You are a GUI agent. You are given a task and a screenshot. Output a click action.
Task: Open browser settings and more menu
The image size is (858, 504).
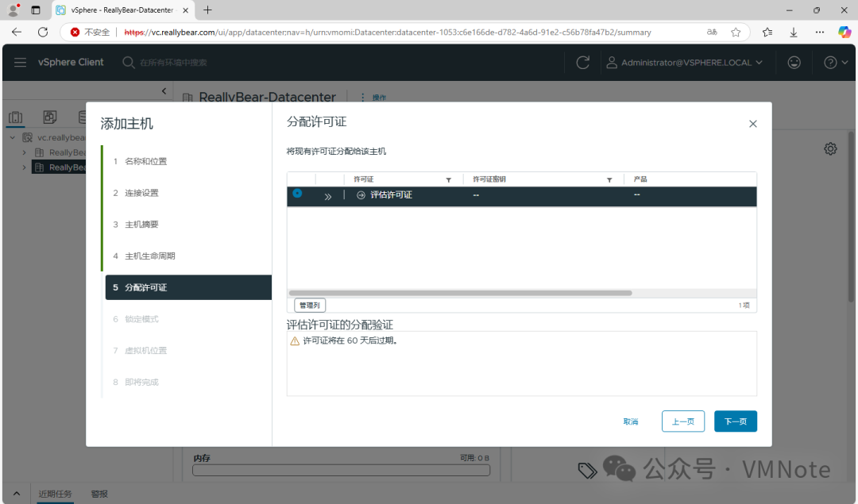pyautogui.click(x=819, y=33)
